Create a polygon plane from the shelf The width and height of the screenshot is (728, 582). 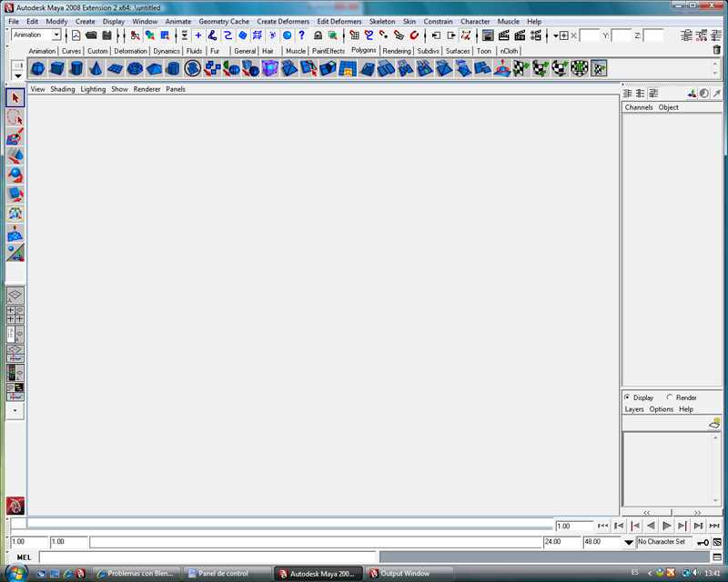pos(116,69)
